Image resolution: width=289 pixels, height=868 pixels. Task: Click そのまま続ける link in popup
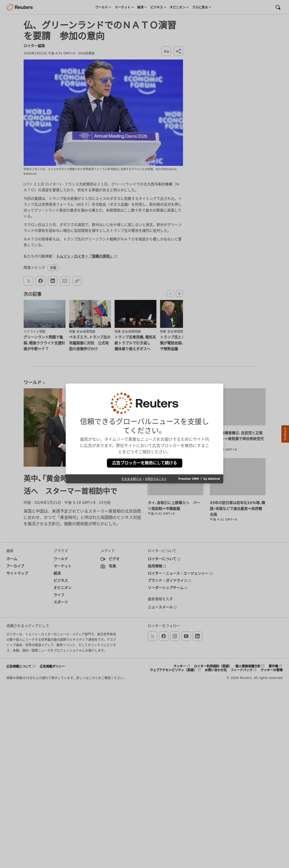pos(131,479)
